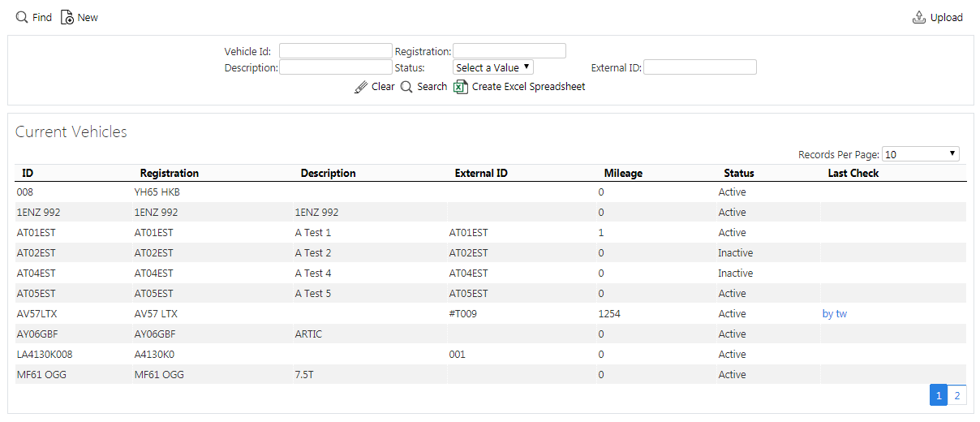Go to page 2 of results
980x422 pixels.
click(957, 395)
